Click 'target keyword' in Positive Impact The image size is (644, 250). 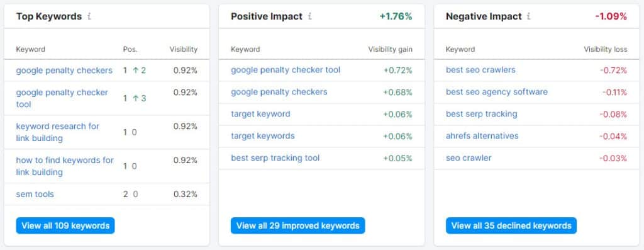[x=260, y=114]
